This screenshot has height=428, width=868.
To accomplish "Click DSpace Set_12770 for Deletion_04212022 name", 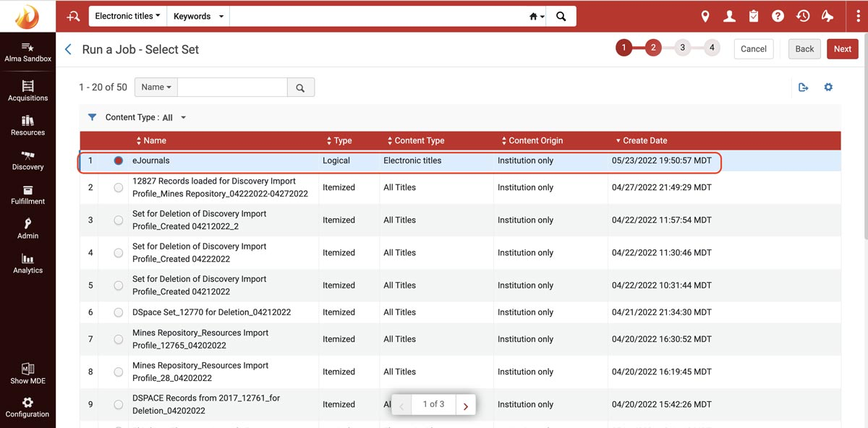I will 211,312.
